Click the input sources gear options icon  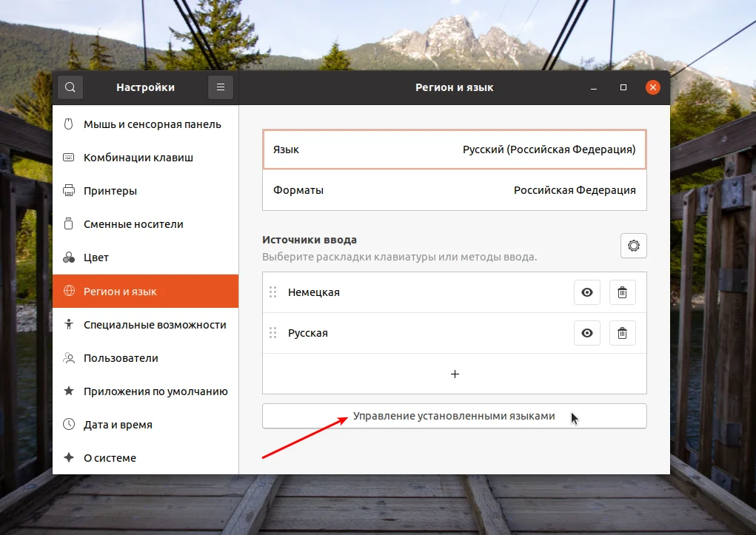tap(633, 245)
